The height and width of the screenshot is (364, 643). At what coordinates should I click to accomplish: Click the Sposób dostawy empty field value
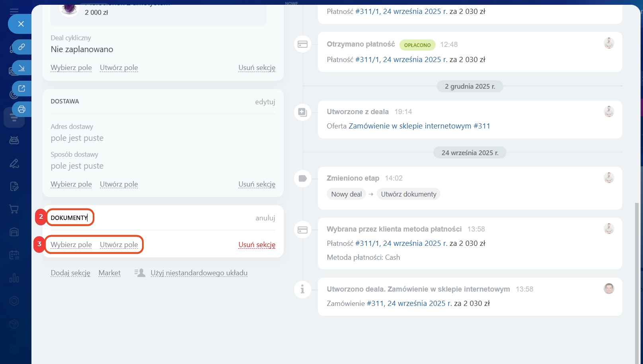point(77,166)
